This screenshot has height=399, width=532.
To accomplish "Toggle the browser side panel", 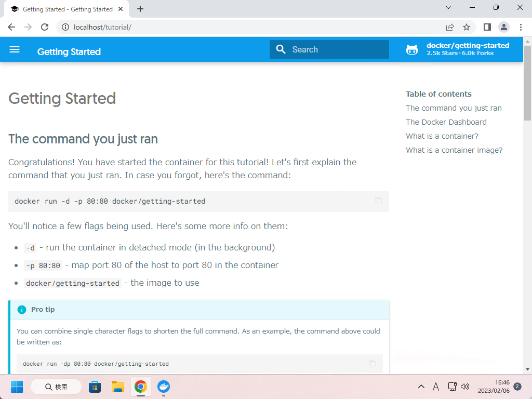I will pyautogui.click(x=487, y=27).
